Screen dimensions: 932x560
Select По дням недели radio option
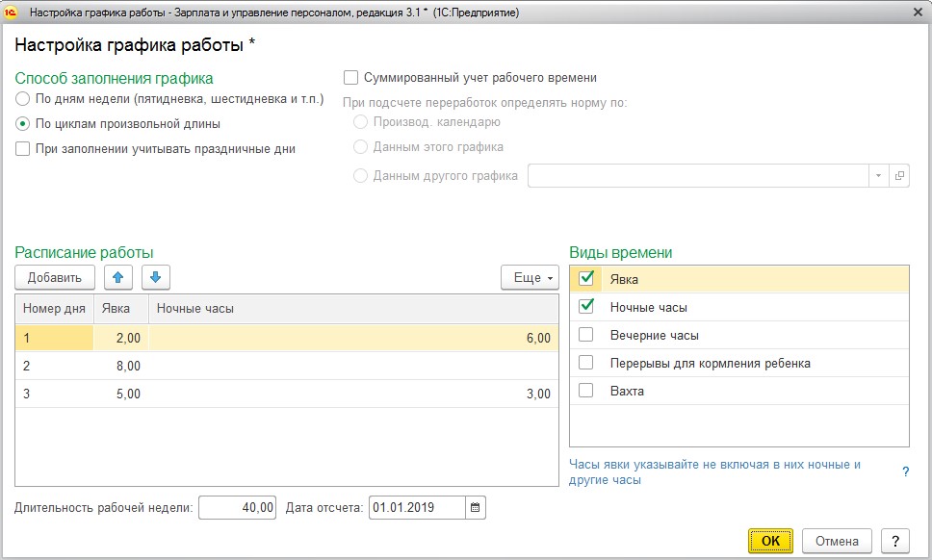(22, 99)
